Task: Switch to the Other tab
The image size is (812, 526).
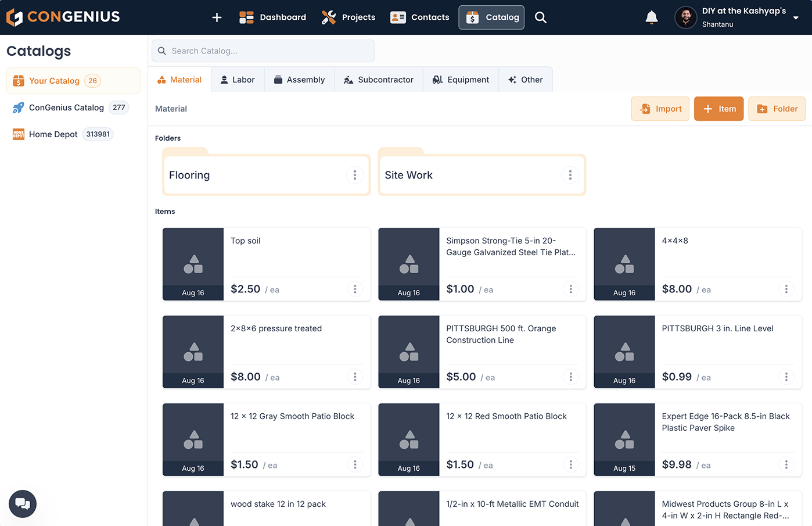Action: [x=526, y=80]
